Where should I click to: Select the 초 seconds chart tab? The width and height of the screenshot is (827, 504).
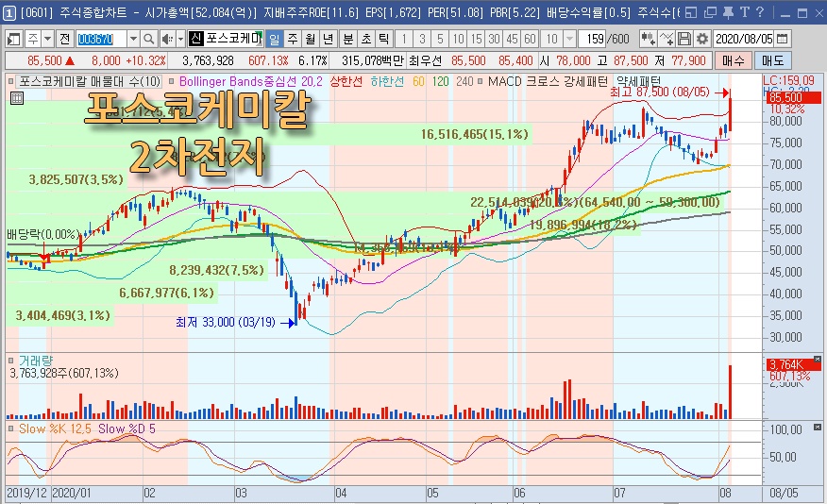point(366,39)
